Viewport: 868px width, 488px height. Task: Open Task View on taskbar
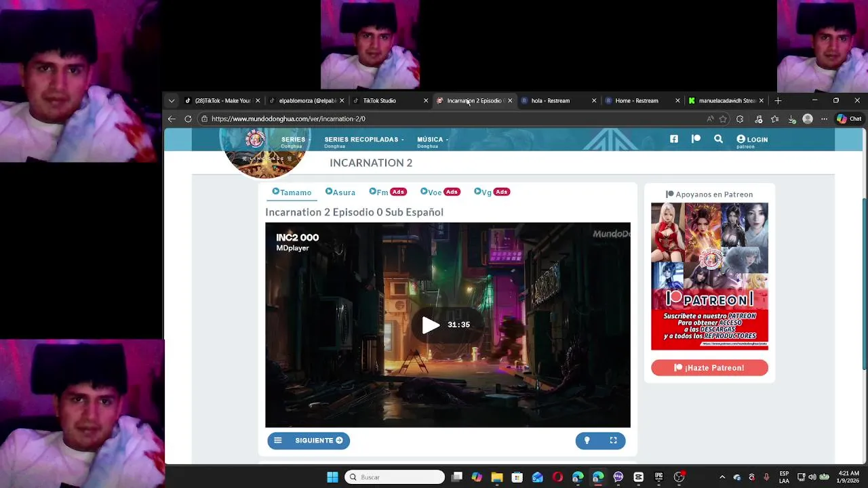click(x=457, y=477)
